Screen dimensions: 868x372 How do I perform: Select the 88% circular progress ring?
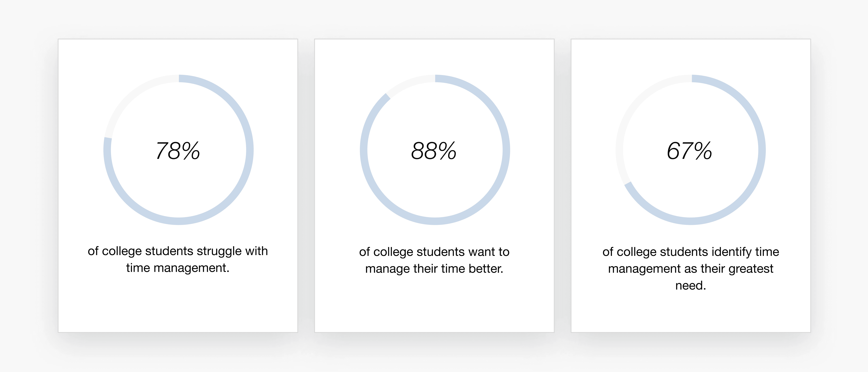click(435, 150)
